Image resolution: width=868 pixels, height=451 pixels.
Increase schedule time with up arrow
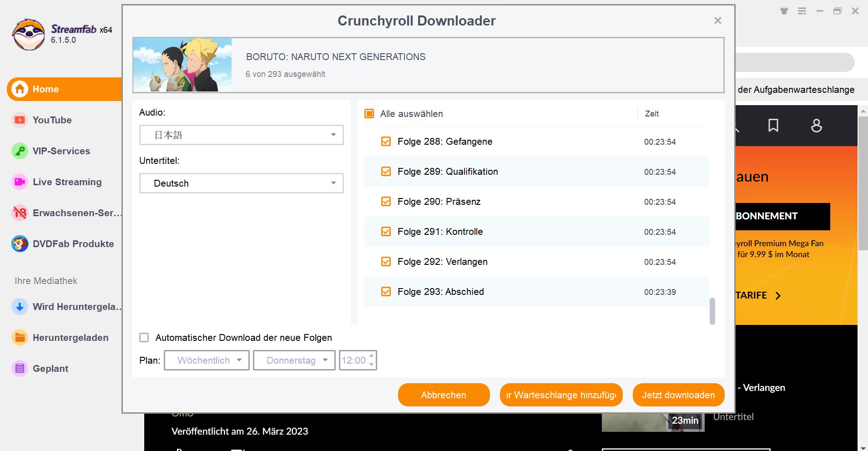(x=372, y=356)
